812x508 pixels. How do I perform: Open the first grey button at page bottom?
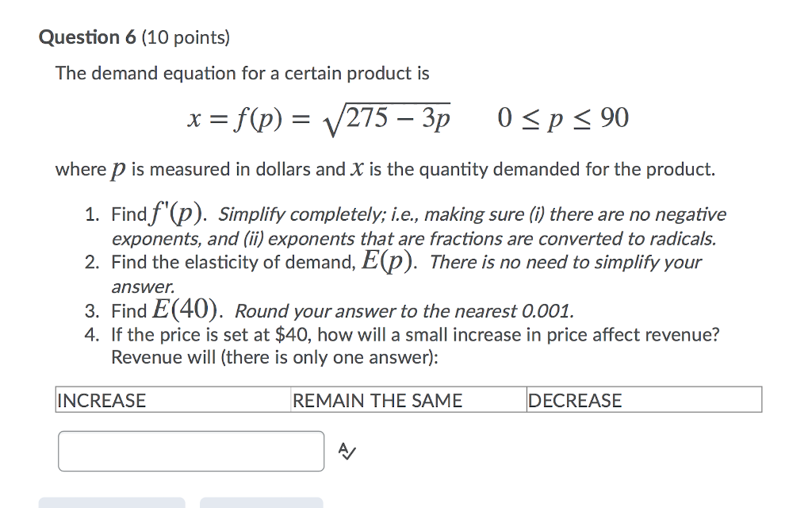(113, 503)
